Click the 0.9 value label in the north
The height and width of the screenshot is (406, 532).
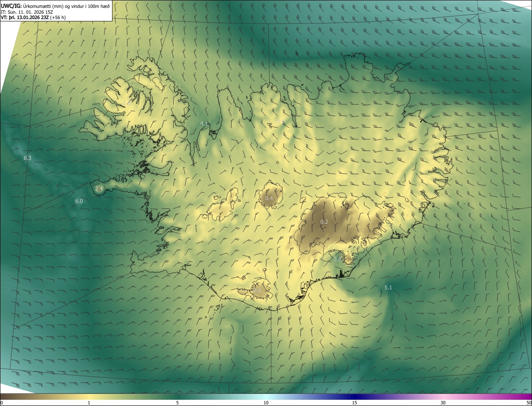click(x=281, y=122)
